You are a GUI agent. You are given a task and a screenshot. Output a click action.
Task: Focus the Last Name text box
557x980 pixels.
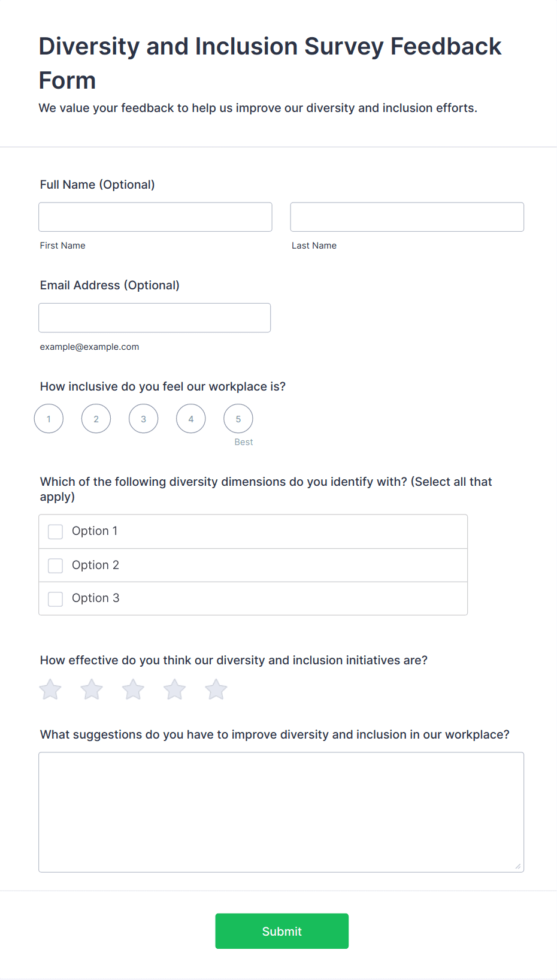tap(407, 217)
